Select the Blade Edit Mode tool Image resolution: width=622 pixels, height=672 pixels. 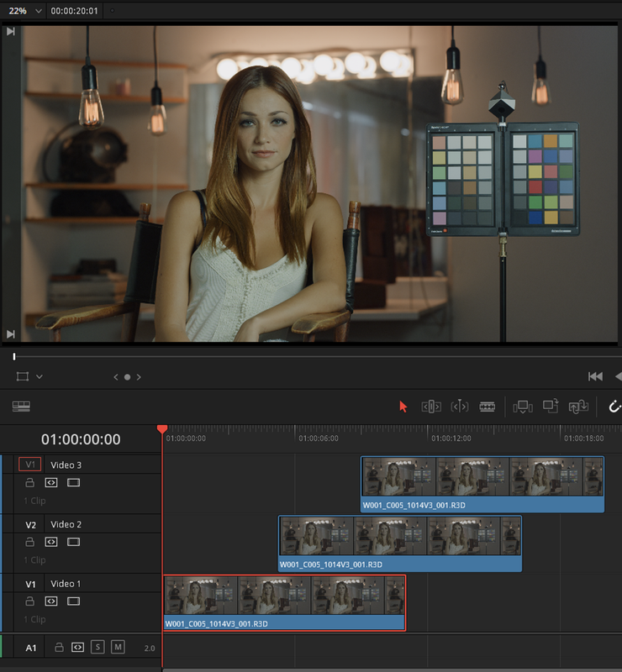click(x=488, y=407)
